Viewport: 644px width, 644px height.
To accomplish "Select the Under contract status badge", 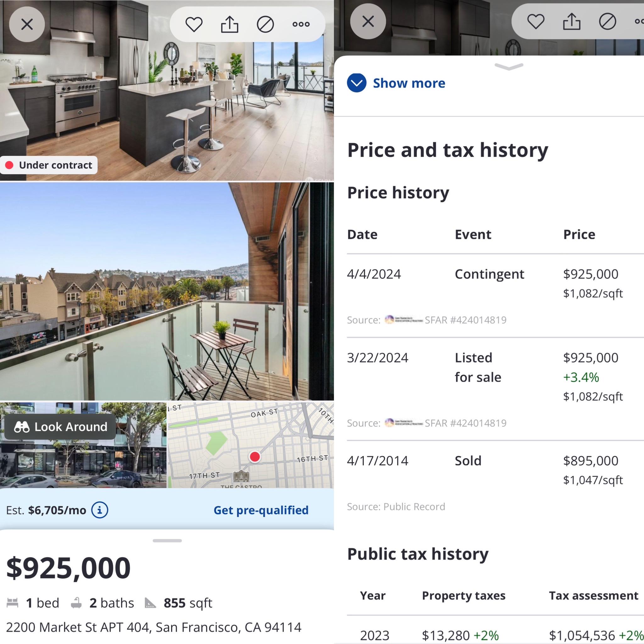I will tap(49, 165).
